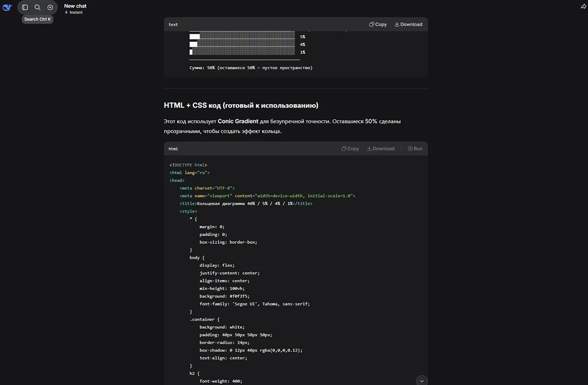Click the Conic Gradient bold text

pos(238,121)
